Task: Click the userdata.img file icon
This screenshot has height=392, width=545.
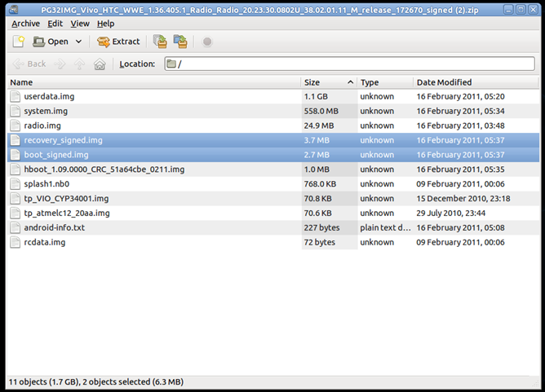Action: pos(15,96)
